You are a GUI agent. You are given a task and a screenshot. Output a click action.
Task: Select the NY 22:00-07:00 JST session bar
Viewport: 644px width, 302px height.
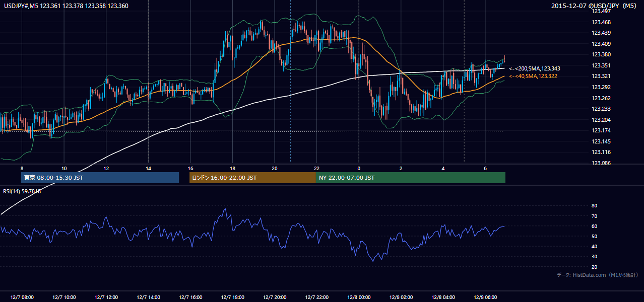(x=411, y=178)
